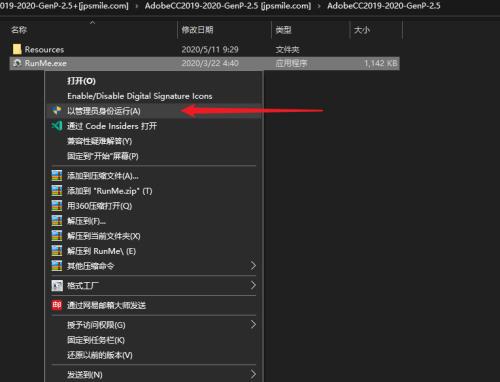Viewport: 500px width, 382px height.
Task: Open the AdobeCC2019-2020-GenP-2.5 [ipsmile.com] breadcrumb
Action: coord(228,6)
